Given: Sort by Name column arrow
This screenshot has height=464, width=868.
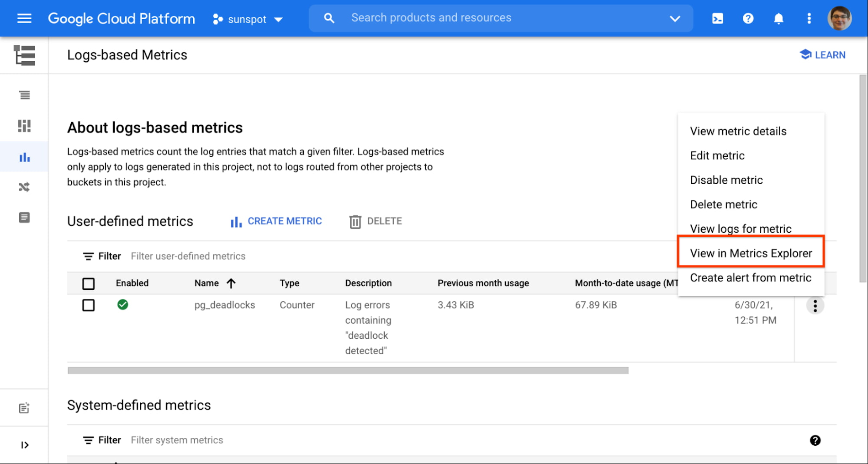Looking at the screenshot, I should tap(231, 283).
